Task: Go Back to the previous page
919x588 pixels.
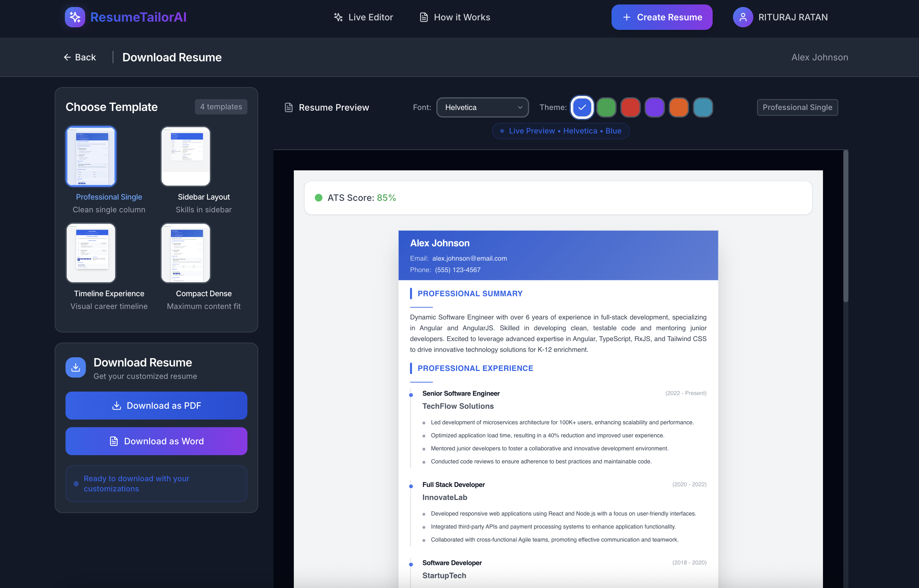Action: pyautogui.click(x=79, y=57)
